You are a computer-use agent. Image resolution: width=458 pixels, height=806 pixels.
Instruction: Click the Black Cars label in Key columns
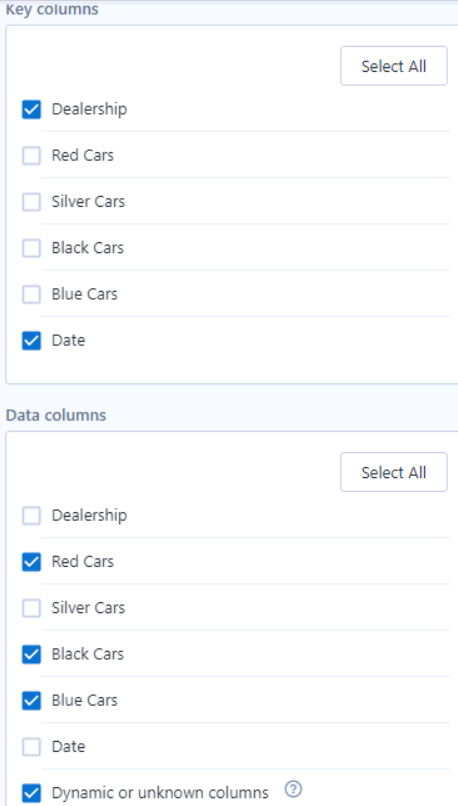(x=88, y=248)
